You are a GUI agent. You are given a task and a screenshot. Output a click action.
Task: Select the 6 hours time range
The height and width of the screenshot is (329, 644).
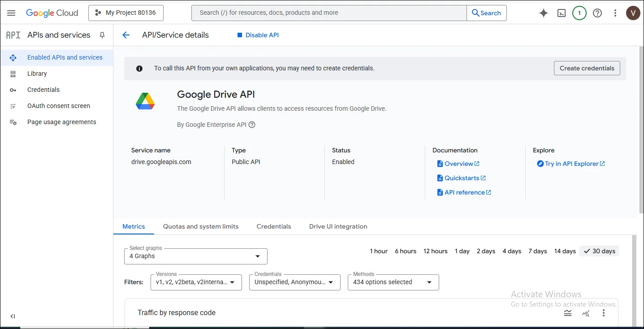click(406, 251)
